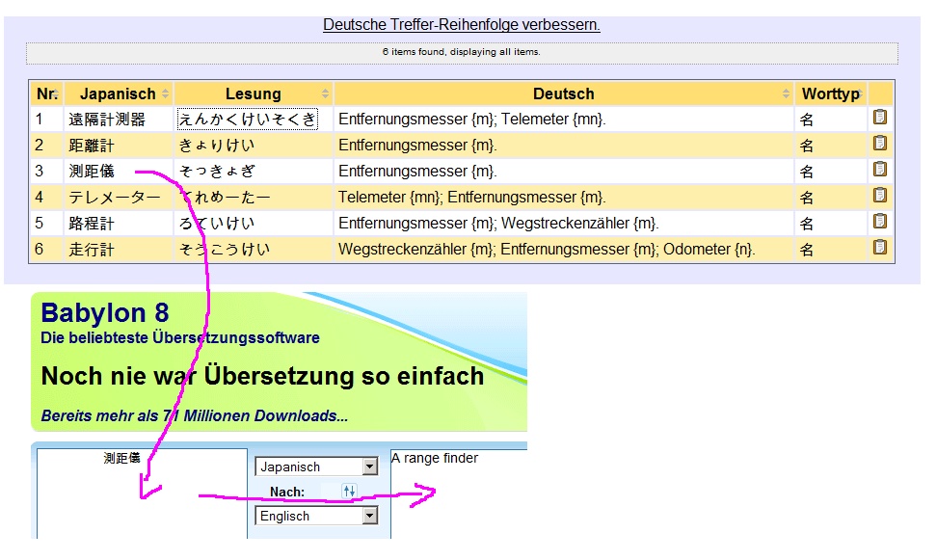
Task: Sort table by Nr. column
Action: click(x=47, y=93)
